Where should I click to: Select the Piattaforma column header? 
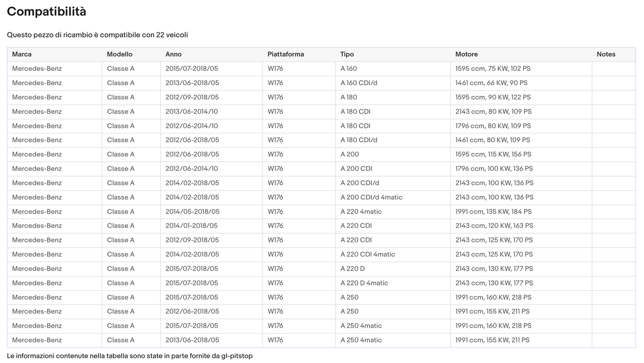point(286,54)
